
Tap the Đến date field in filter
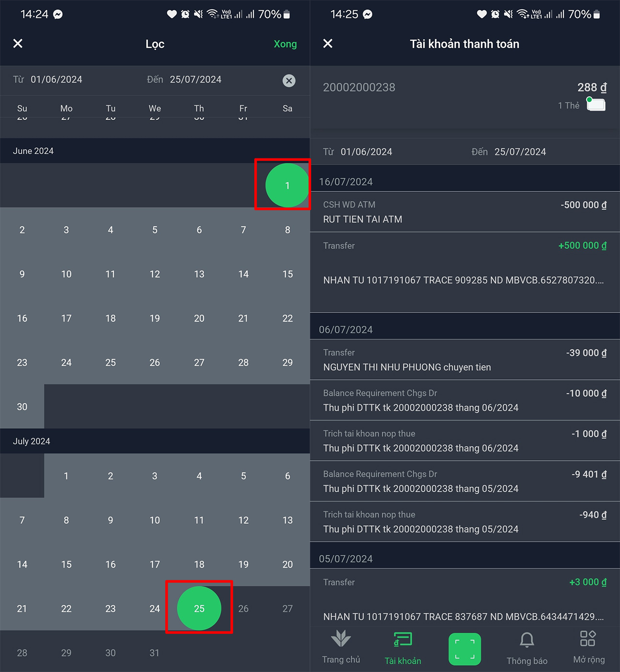click(195, 79)
